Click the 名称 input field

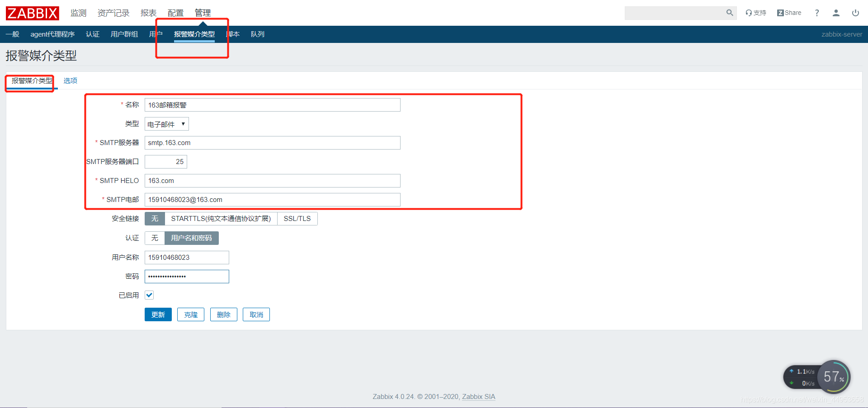pos(272,105)
